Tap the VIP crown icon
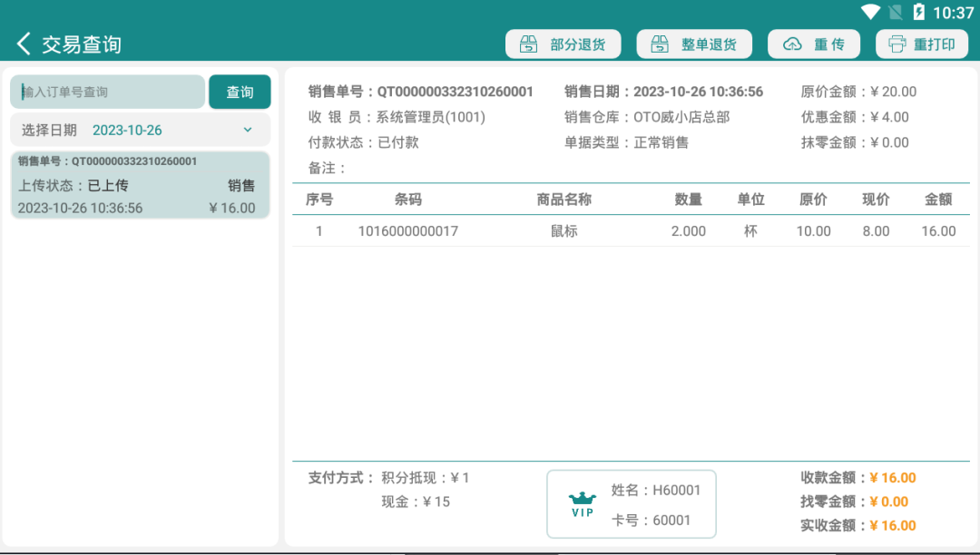 583,501
